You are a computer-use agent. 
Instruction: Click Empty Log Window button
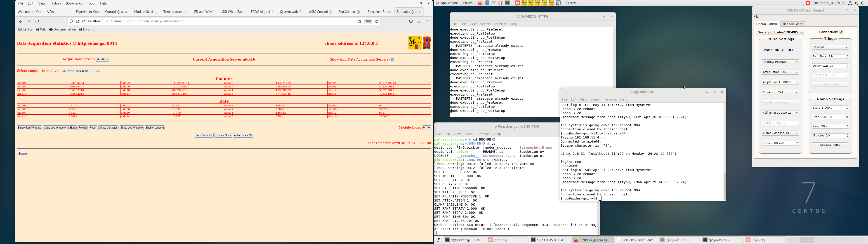(30, 128)
